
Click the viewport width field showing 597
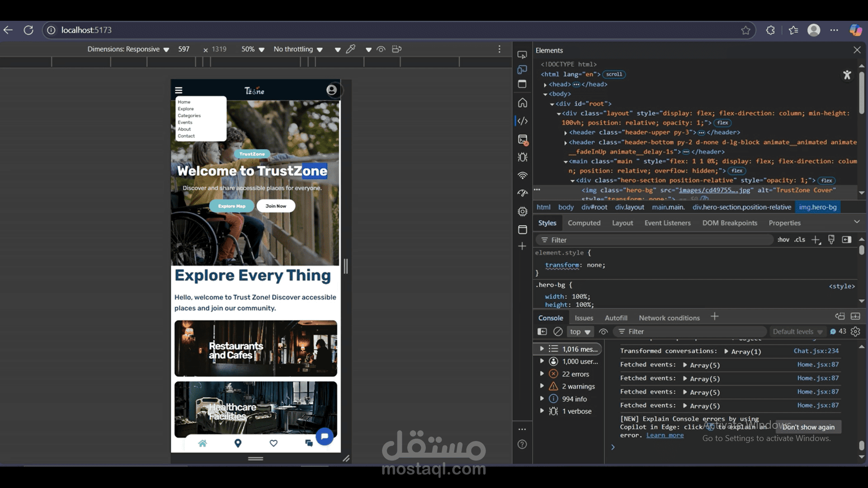184,49
